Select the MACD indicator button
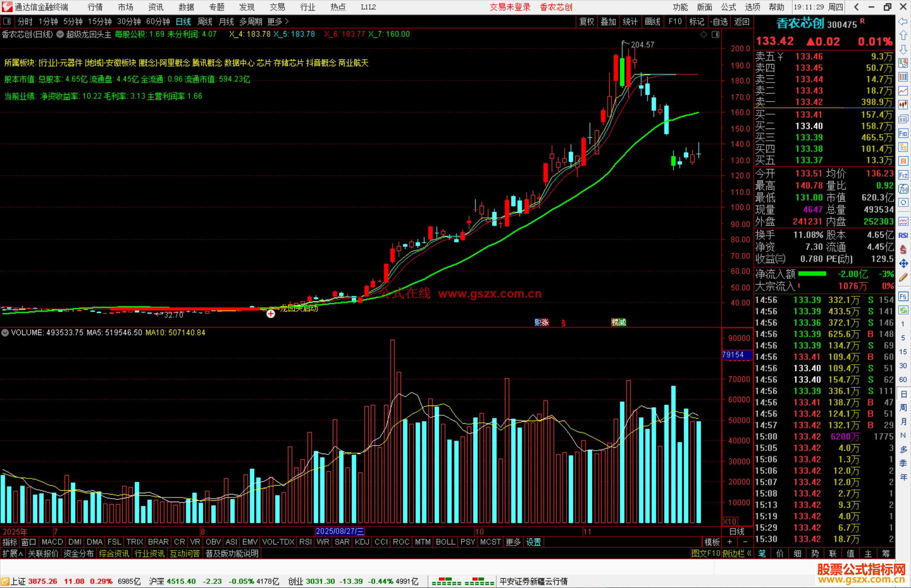Image resolution: width=911 pixels, height=588 pixels. point(52,542)
